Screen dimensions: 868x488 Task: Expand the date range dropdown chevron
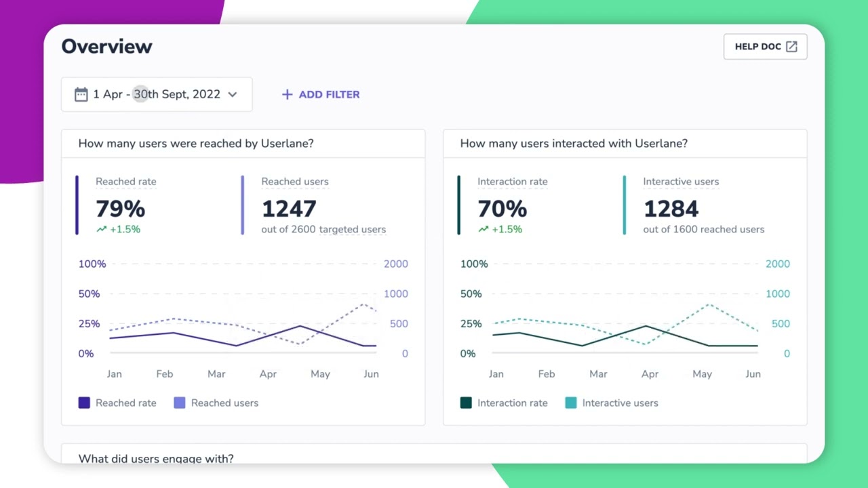pyautogui.click(x=233, y=94)
